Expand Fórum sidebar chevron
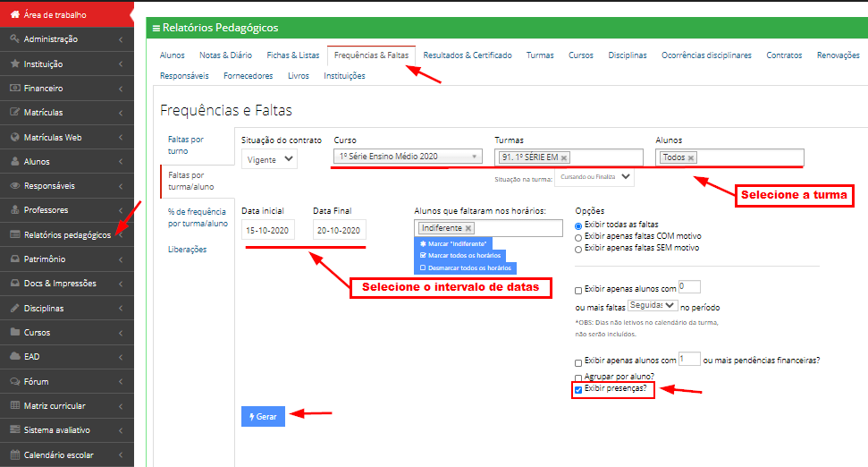This screenshot has width=868, height=467. pyautogui.click(x=121, y=382)
